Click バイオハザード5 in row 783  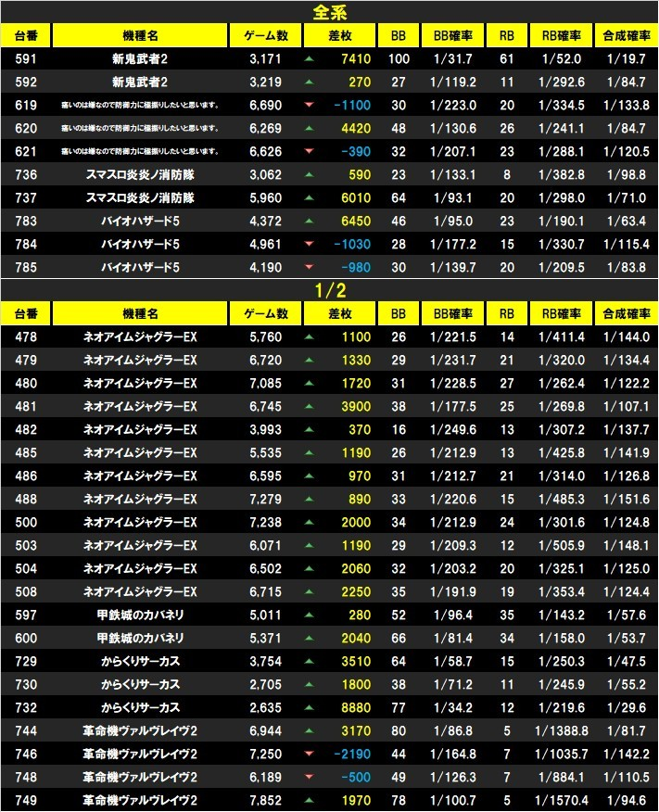140,222
